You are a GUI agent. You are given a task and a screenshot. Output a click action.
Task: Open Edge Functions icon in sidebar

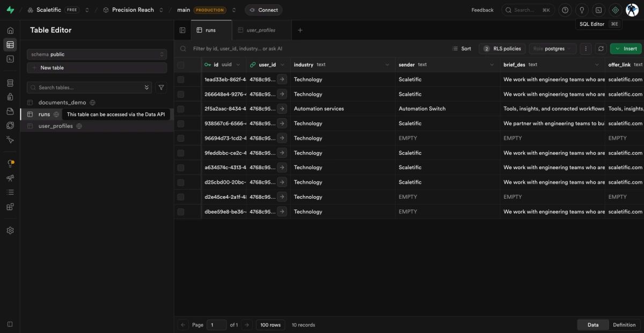10,125
